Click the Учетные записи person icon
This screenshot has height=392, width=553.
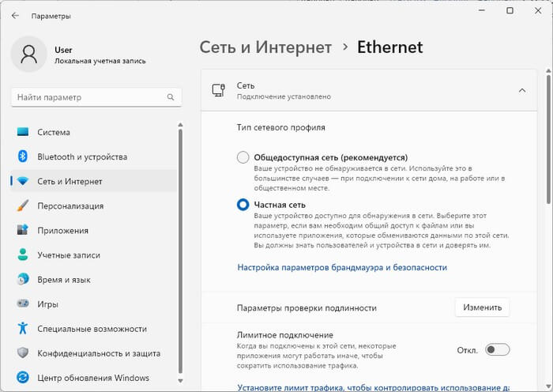click(x=23, y=254)
